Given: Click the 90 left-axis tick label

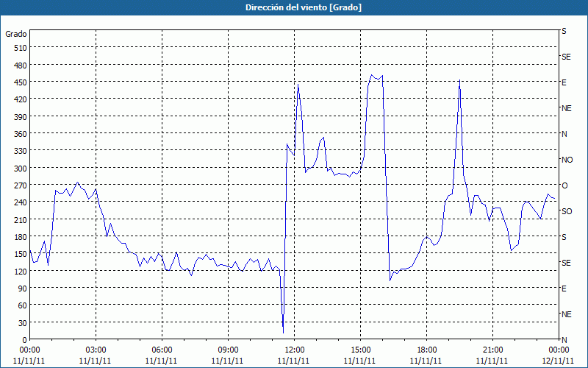Looking at the screenshot, I should [23, 289].
